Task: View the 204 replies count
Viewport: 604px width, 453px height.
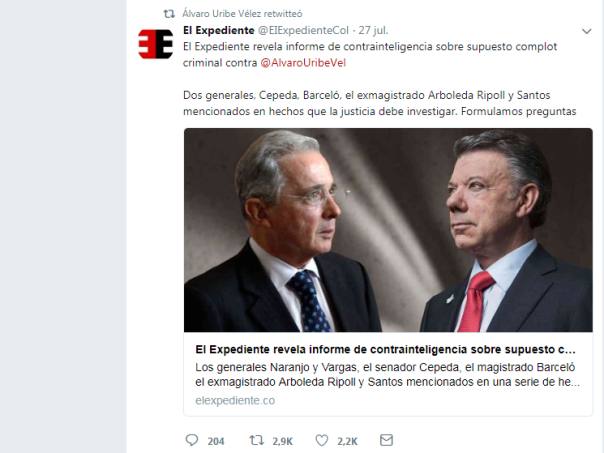Action: point(216,441)
